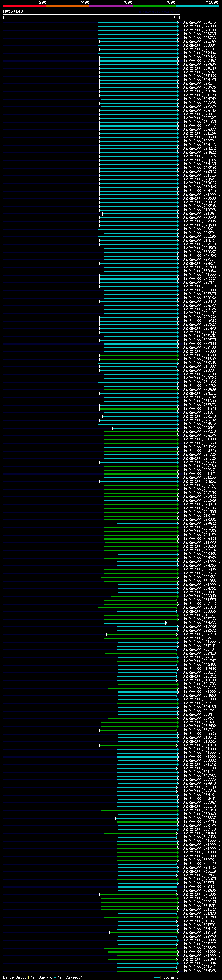Click the hit label UniRef100_B3PZ64
The width and height of the screenshot is (222, 980).
[199, 860]
